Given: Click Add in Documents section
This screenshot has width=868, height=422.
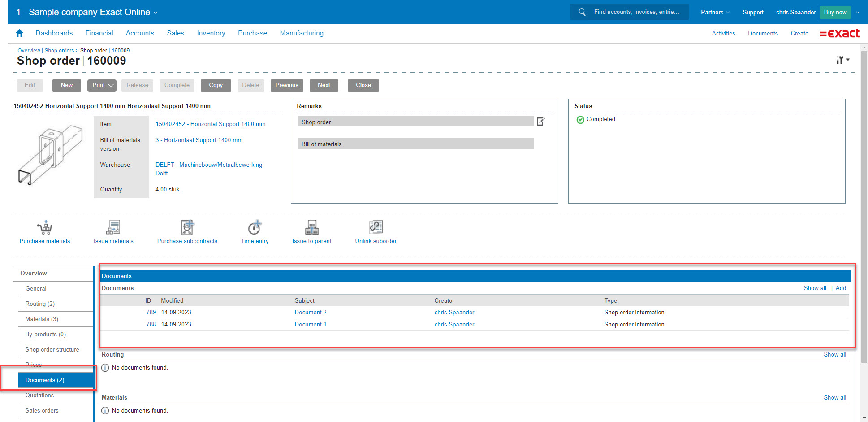Looking at the screenshot, I should (x=841, y=288).
